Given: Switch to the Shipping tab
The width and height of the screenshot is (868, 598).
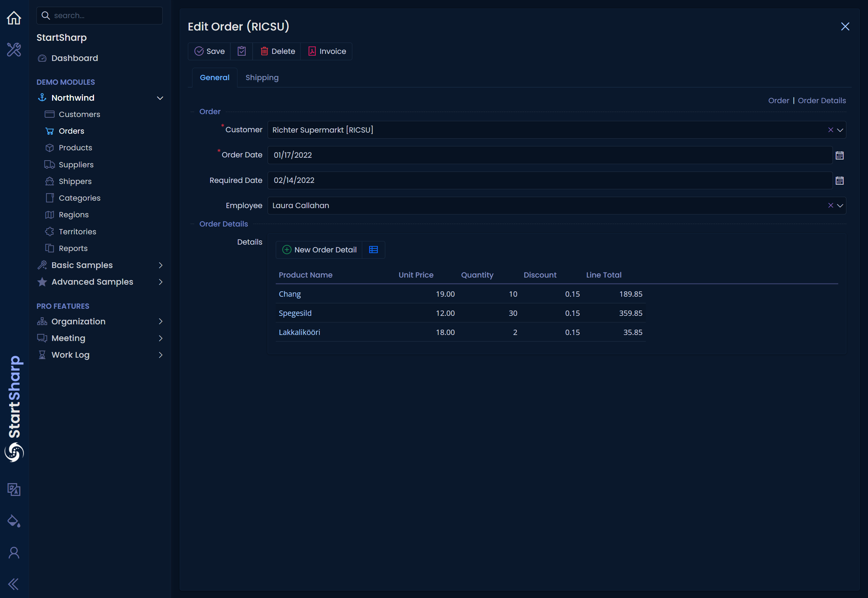Looking at the screenshot, I should (x=262, y=77).
